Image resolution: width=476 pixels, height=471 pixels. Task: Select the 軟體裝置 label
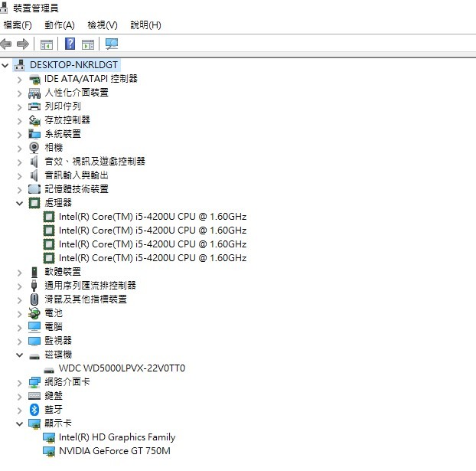(63, 272)
